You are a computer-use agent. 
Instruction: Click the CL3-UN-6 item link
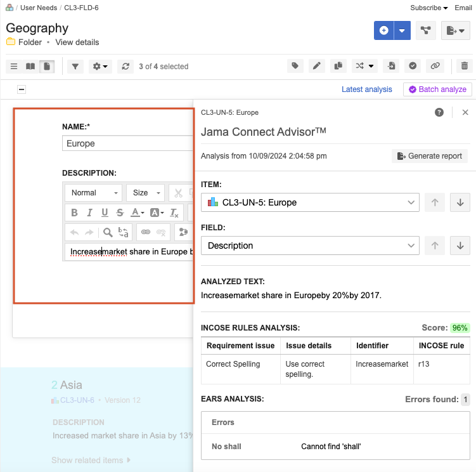[77, 400]
